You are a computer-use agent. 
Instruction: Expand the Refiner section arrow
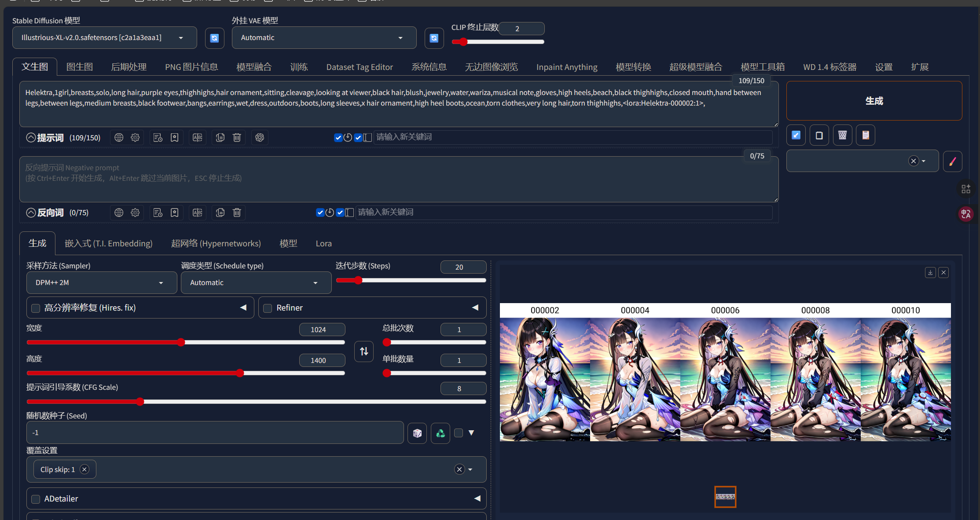pyautogui.click(x=475, y=308)
